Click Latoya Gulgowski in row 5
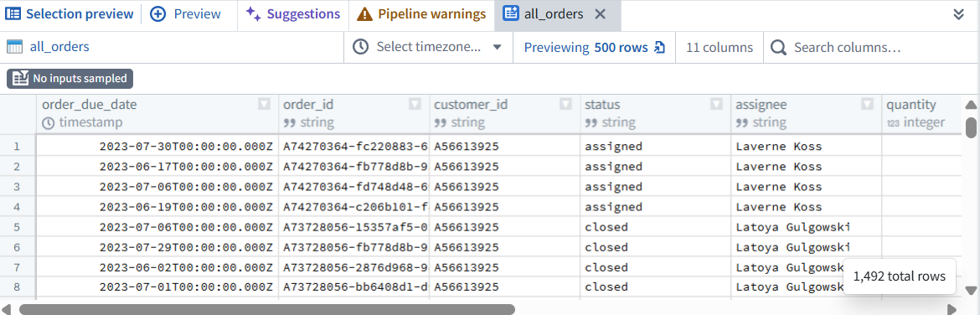 806,227
